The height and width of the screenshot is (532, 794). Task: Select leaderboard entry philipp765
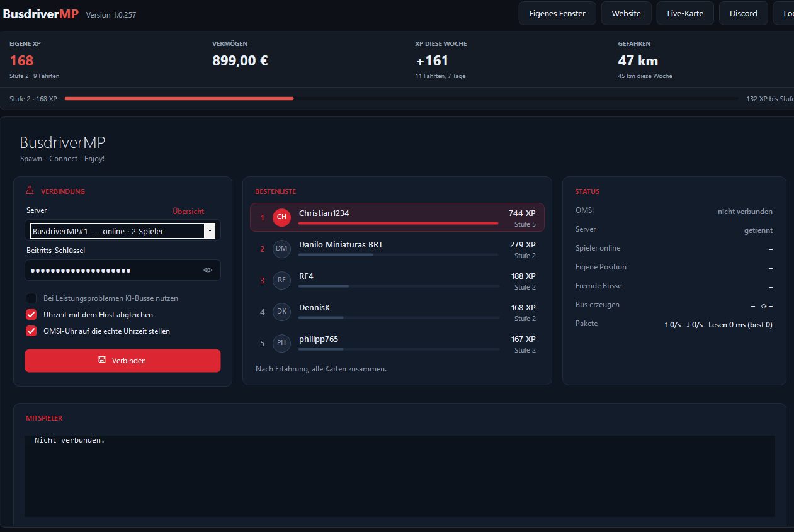pos(397,343)
